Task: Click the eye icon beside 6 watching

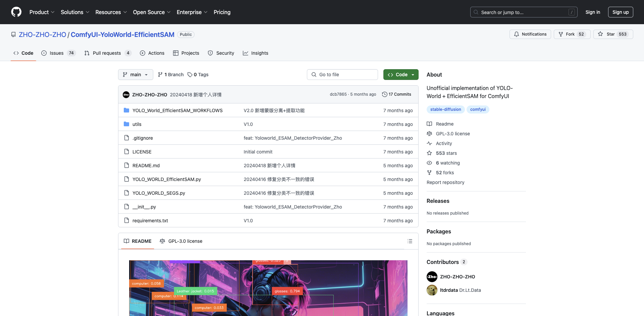Action: click(x=429, y=163)
